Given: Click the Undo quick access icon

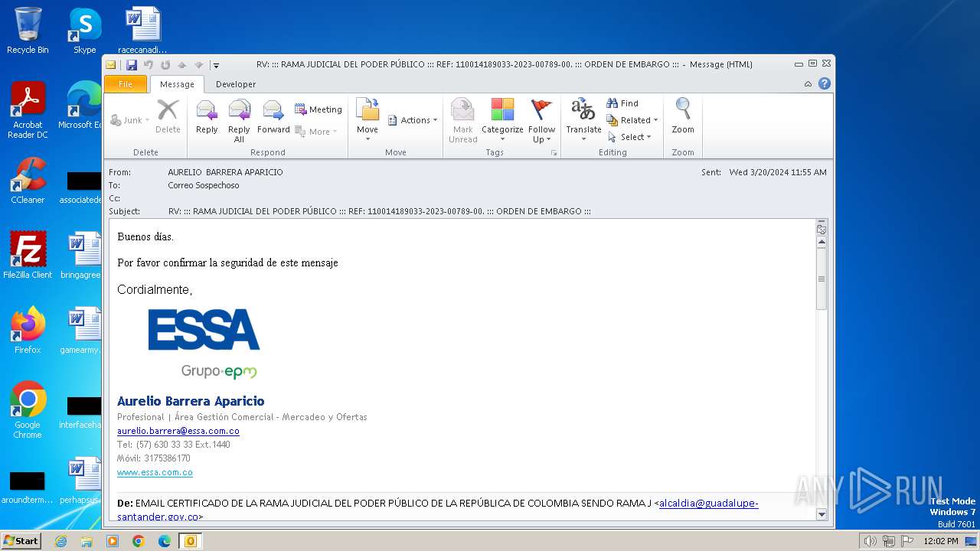Looking at the screenshot, I should click(x=149, y=65).
